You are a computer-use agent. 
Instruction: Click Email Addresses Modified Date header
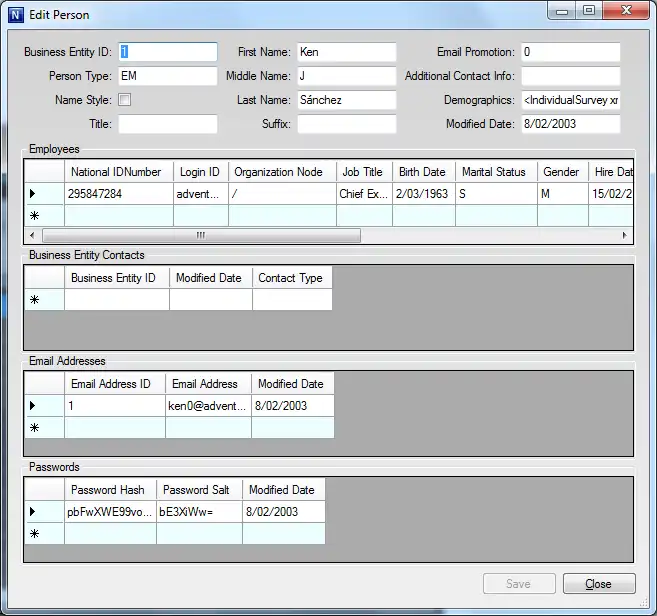click(293, 384)
